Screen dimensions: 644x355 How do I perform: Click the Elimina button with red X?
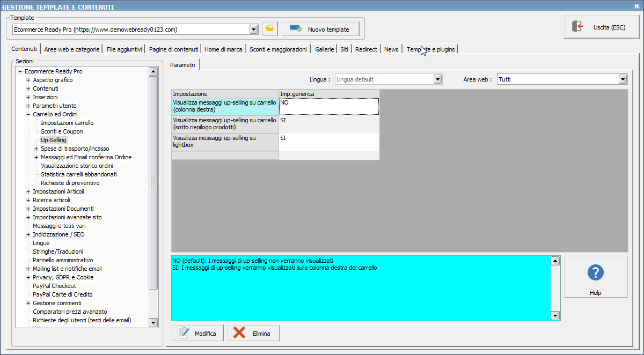click(x=253, y=333)
